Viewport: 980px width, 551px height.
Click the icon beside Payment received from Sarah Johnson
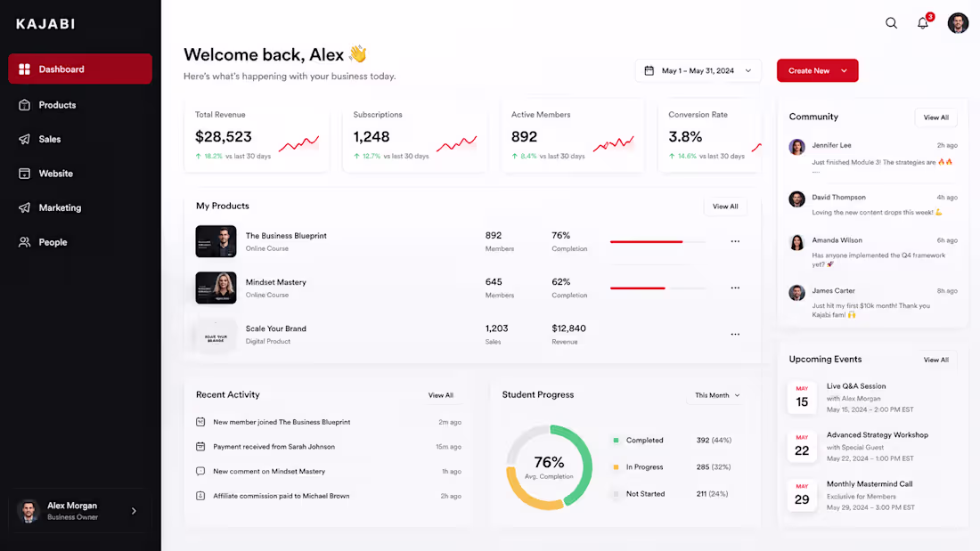(x=200, y=447)
